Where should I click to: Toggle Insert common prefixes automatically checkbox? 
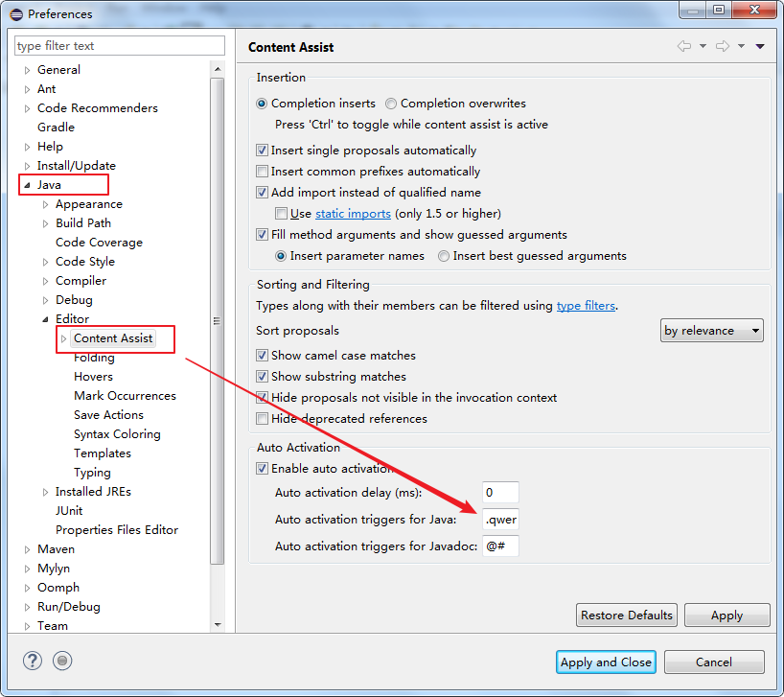pyautogui.click(x=262, y=171)
